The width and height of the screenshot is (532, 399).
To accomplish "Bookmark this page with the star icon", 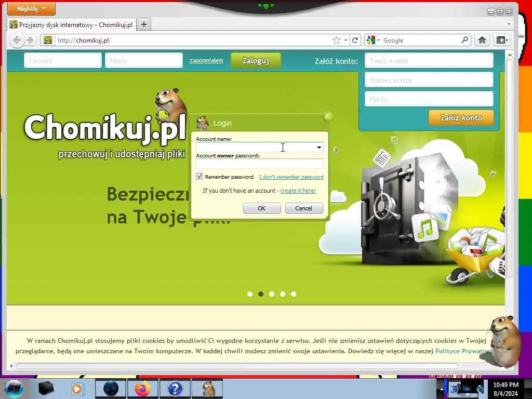I will [336, 41].
